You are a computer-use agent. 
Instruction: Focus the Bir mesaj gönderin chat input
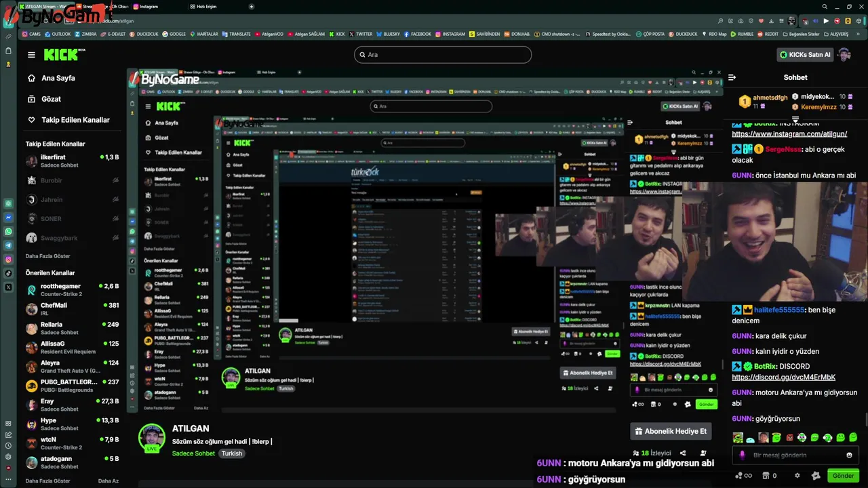[795, 455]
